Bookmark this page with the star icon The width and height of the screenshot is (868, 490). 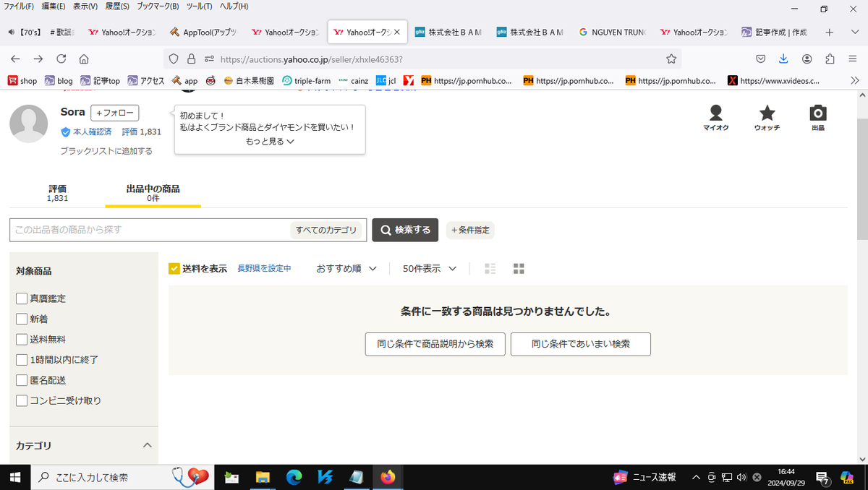click(671, 59)
